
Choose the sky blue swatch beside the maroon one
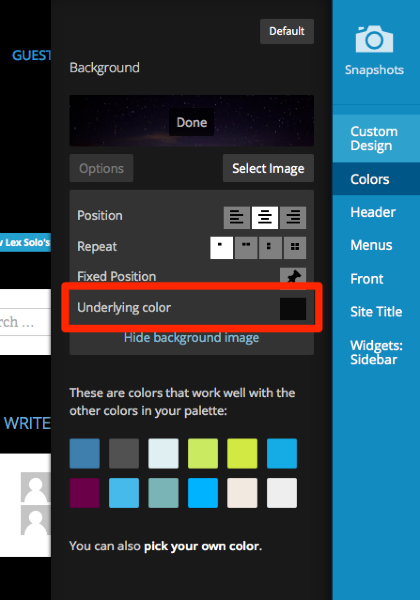(124, 493)
